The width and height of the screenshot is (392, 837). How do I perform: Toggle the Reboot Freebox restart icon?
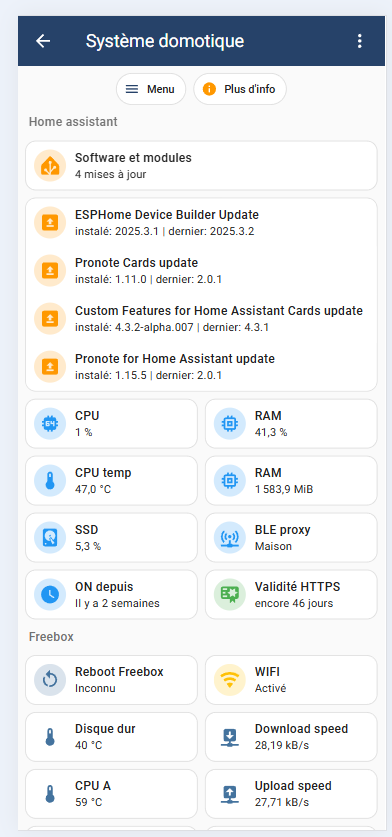click(50, 680)
